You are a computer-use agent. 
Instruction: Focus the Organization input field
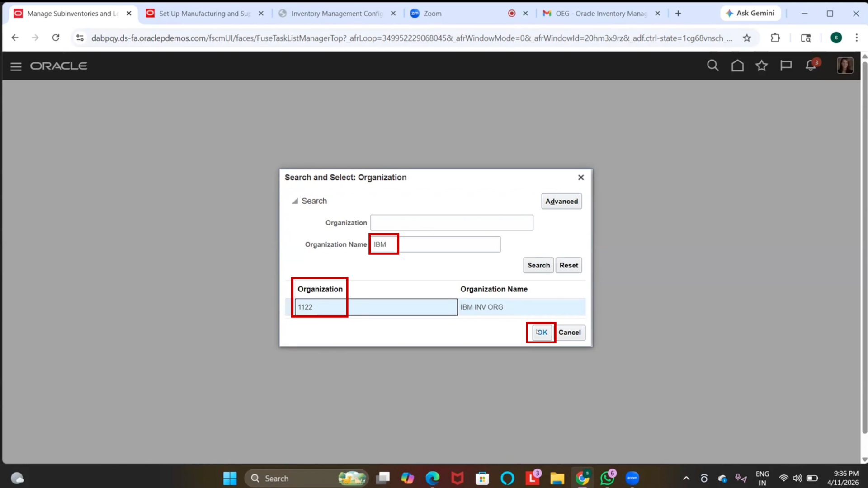point(452,223)
